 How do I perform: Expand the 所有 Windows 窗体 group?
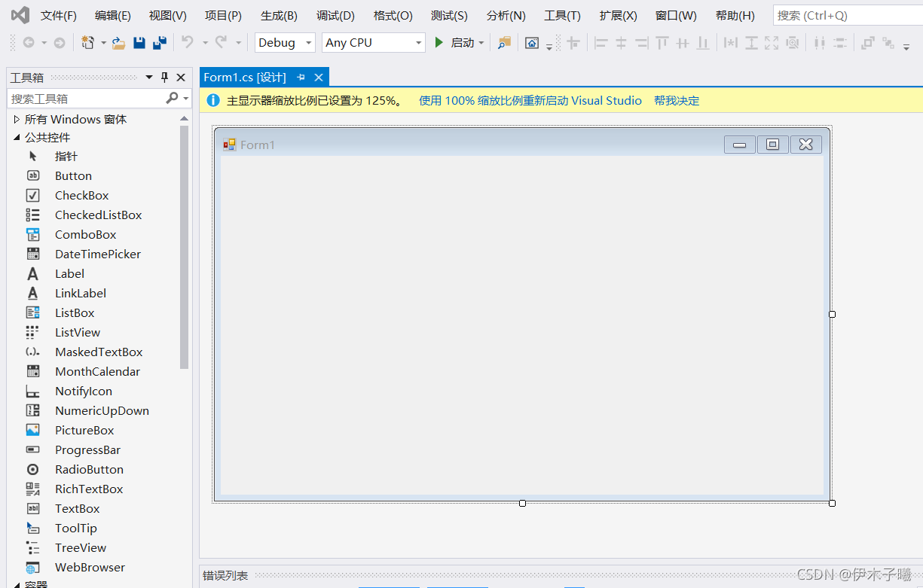pos(17,119)
